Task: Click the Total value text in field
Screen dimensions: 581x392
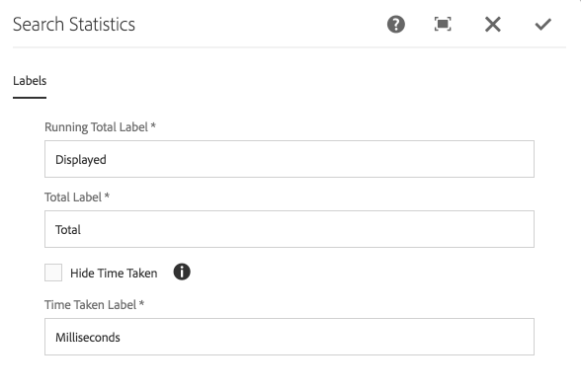Action: pos(68,230)
